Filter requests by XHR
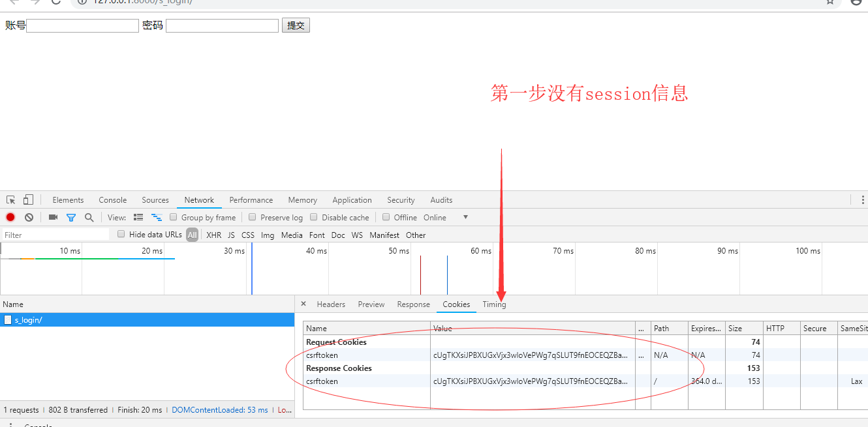This screenshot has height=427, width=868. [214, 235]
